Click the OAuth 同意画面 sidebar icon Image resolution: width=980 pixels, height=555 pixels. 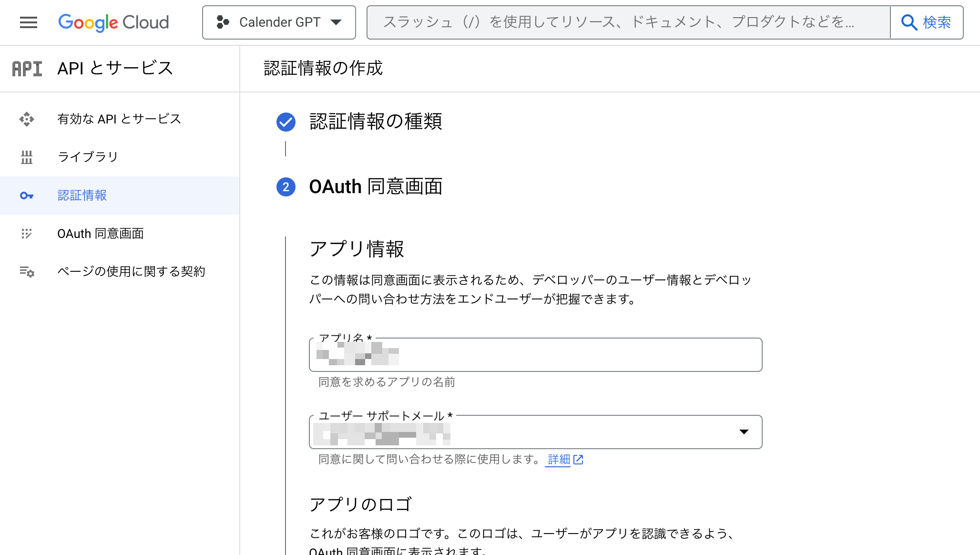[27, 234]
